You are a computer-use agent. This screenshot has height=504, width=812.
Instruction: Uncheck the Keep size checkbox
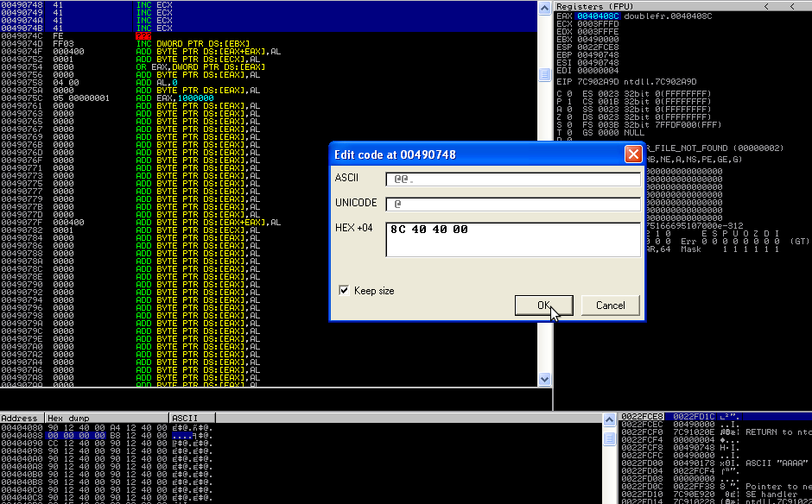click(x=344, y=290)
